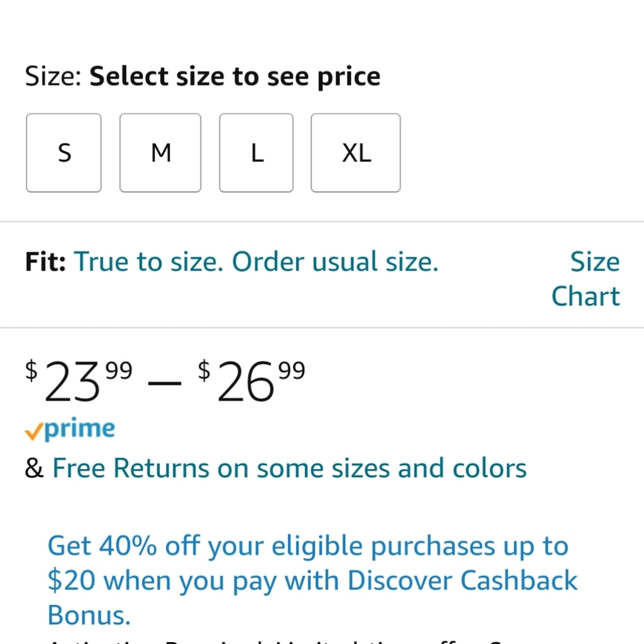Click the bold 'Fit:' label
This screenshot has width=644, height=644.
(45, 262)
